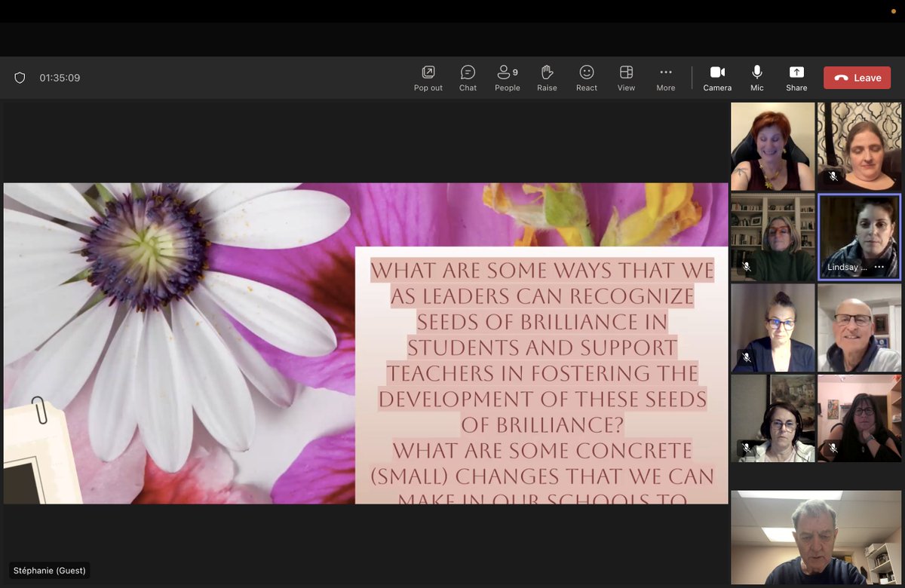
Task: Open options on Lindsay's video tile
Action: 879,267
